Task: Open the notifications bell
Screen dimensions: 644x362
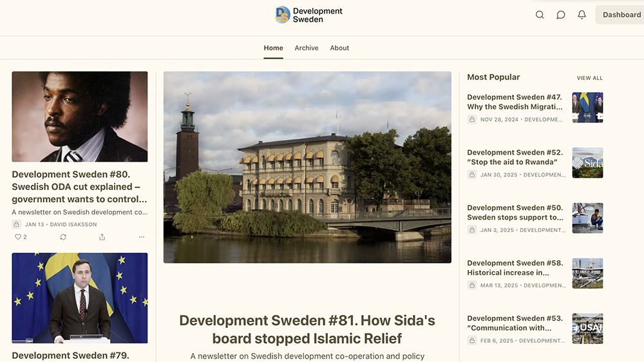Action: click(x=582, y=15)
